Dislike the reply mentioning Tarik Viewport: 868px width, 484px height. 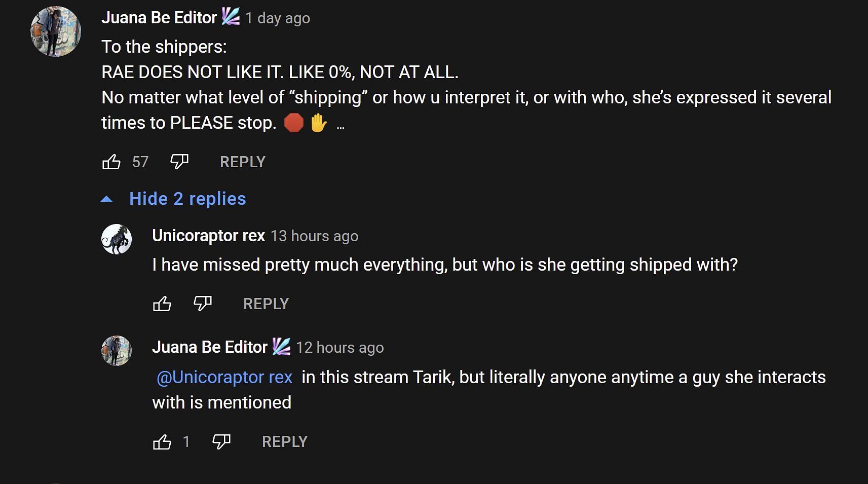click(x=221, y=442)
